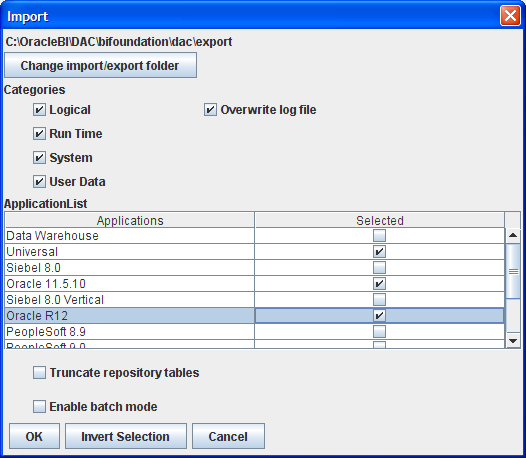Select the Data Warehouse row name
Screen dimensions: 526x458
pos(52,236)
